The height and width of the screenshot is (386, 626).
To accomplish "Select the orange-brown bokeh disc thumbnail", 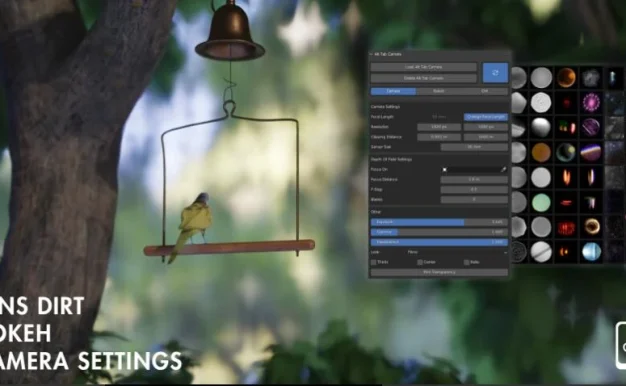I will coord(541,152).
